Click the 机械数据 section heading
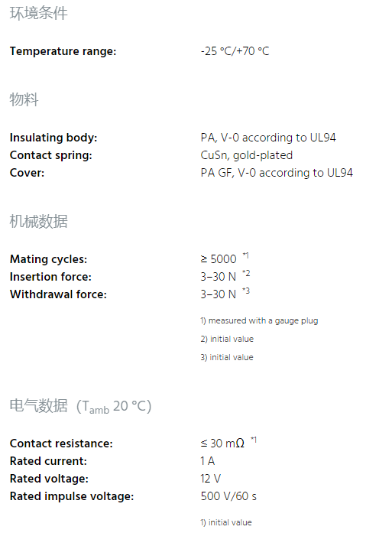Image resolution: width=392 pixels, height=533 pixels. point(38,221)
